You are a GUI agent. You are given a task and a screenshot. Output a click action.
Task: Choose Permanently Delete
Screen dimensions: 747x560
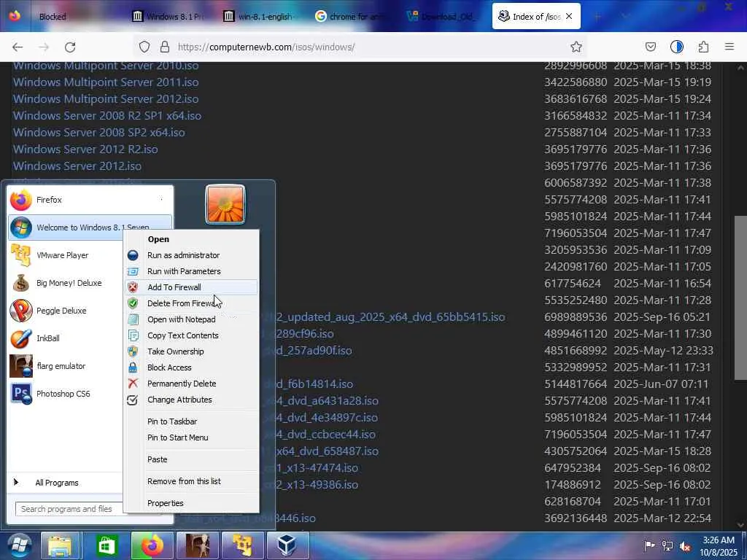pyautogui.click(x=191, y=384)
